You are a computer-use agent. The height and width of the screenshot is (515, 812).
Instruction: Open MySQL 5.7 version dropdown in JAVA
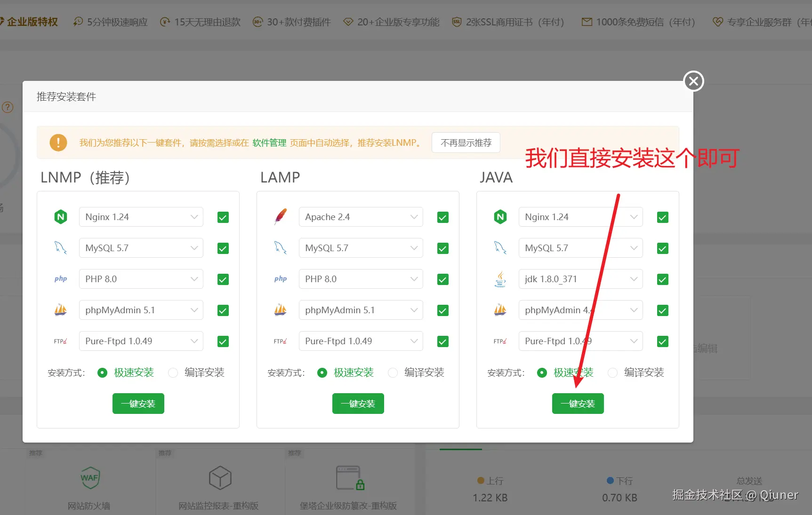click(x=581, y=248)
